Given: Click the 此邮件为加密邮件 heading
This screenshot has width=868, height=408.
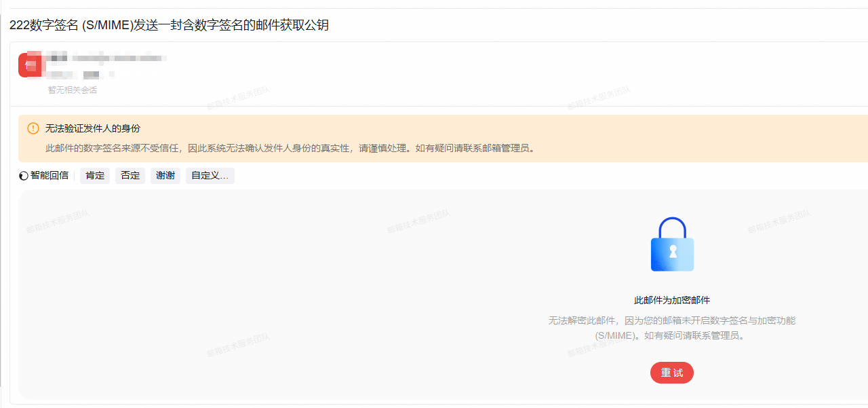Looking at the screenshot, I should tap(671, 300).
